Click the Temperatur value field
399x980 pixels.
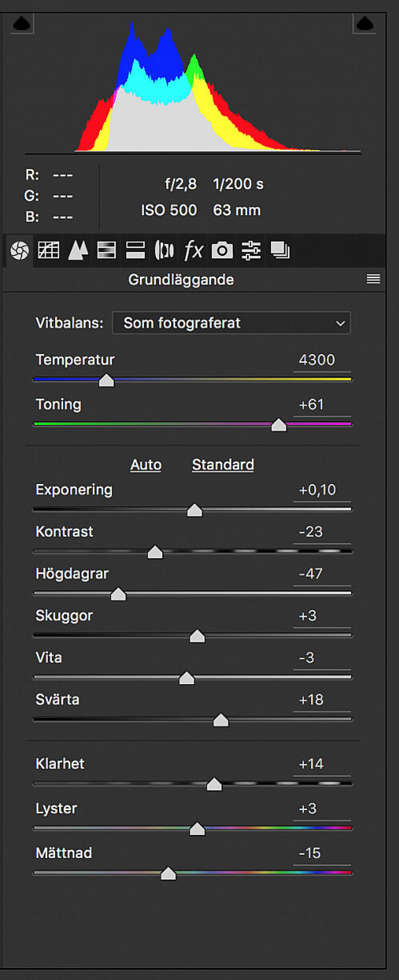click(x=322, y=360)
